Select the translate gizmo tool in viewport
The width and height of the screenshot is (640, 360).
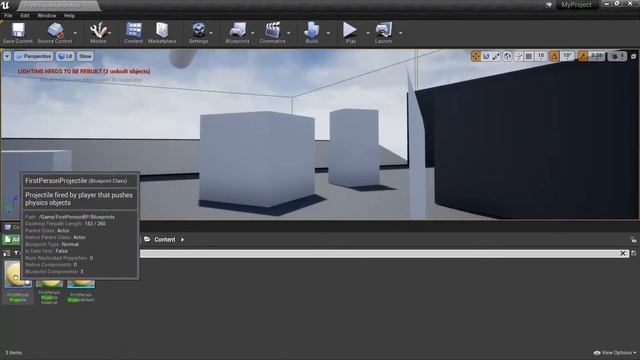(476, 56)
